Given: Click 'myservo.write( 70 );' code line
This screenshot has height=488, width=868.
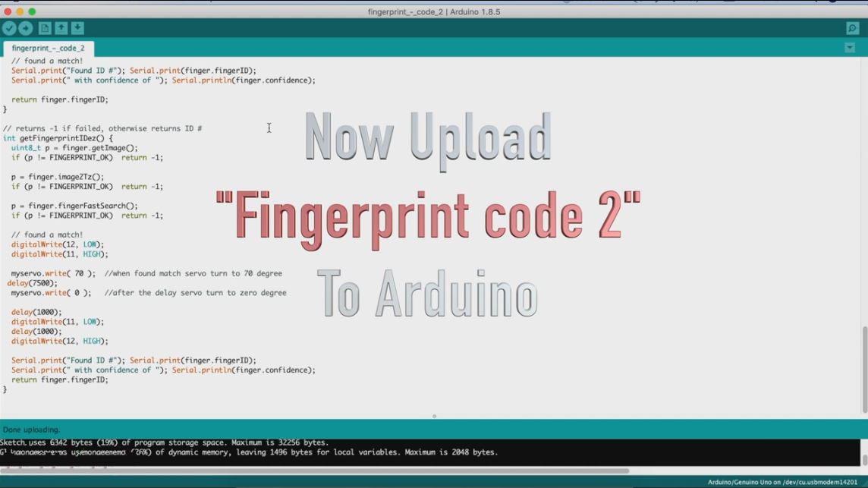Looking at the screenshot, I should 53,273.
